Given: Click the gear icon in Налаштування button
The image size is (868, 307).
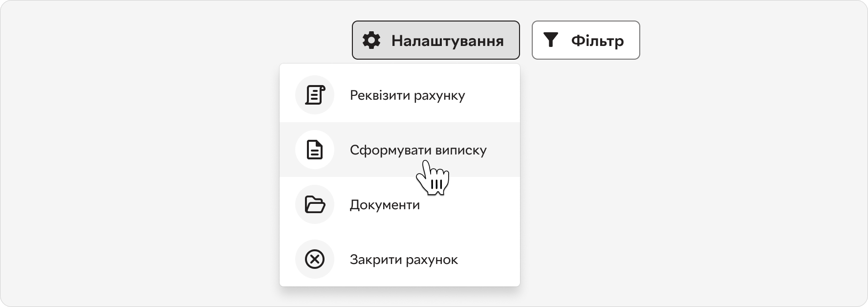Looking at the screenshot, I should [x=371, y=40].
